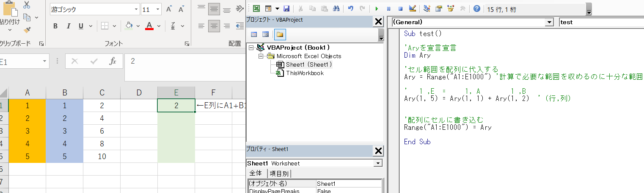Open ThisWorkbook in the project tree

(x=305, y=73)
